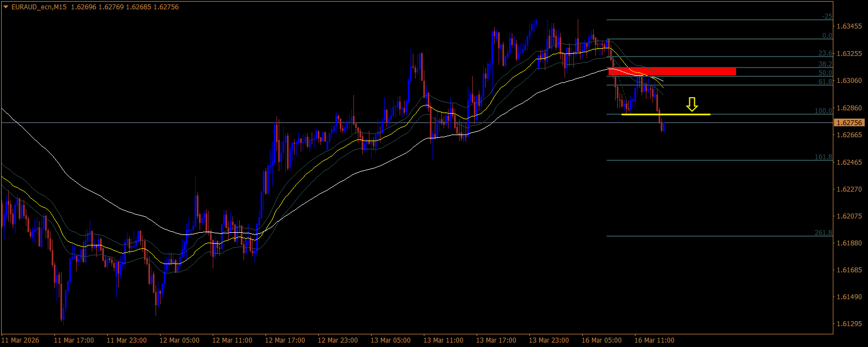The width and height of the screenshot is (868, 347).
Task: Click the 13 Mar 23:00 time label
Action: pos(549,340)
